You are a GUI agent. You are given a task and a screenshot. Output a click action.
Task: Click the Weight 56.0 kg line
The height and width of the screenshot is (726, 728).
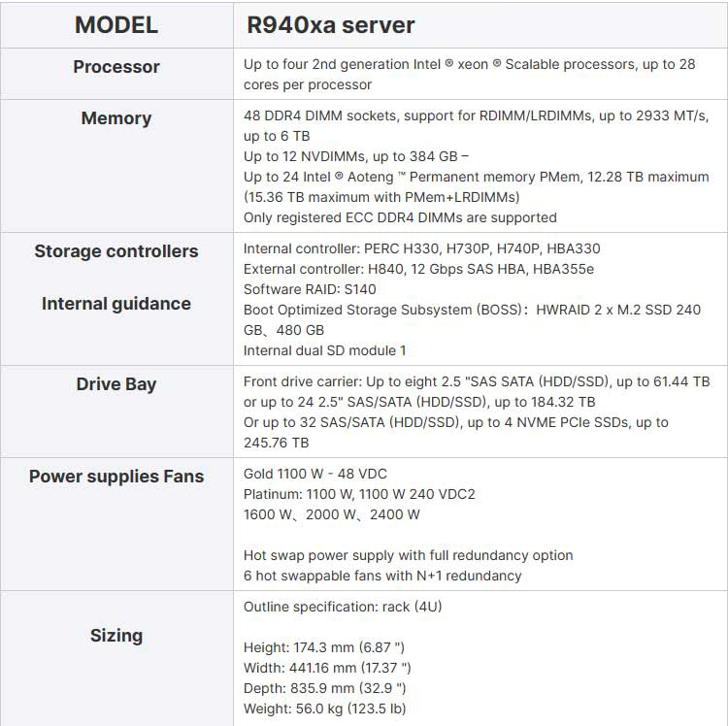pos(324,708)
